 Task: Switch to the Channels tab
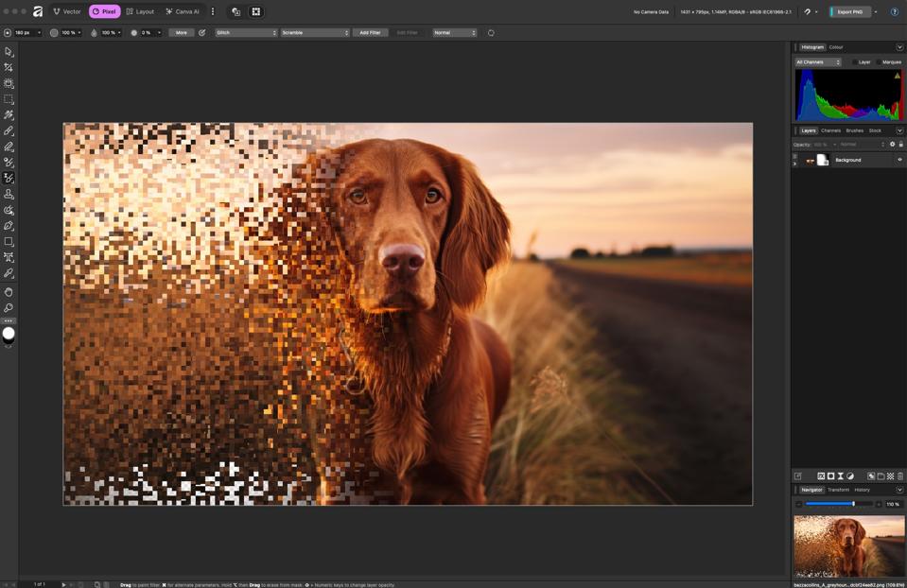click(831, 130)
